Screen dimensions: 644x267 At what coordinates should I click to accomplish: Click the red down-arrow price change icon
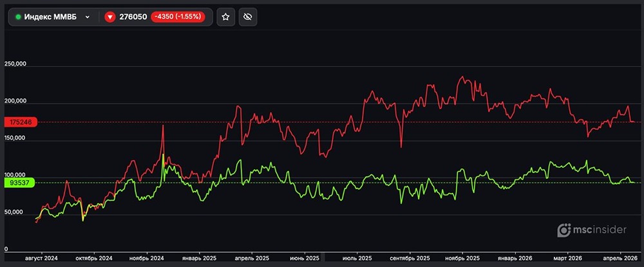tap(109, 17)
